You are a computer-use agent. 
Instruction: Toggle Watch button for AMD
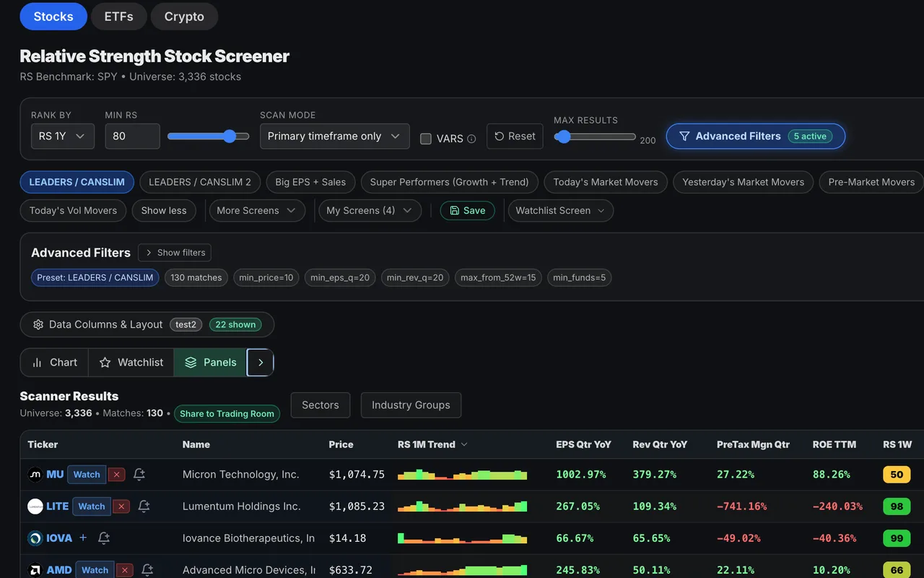95,570
